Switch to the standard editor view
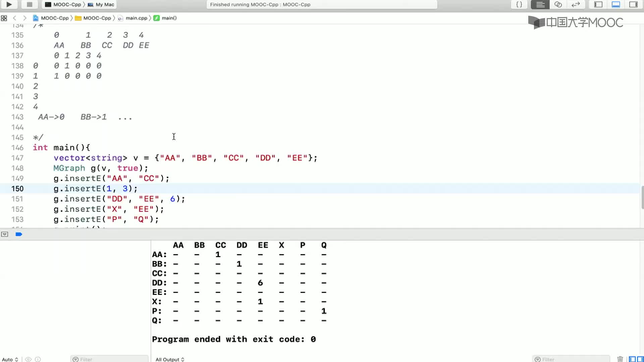Screen dimensions: 644x362 pos(540,4)
